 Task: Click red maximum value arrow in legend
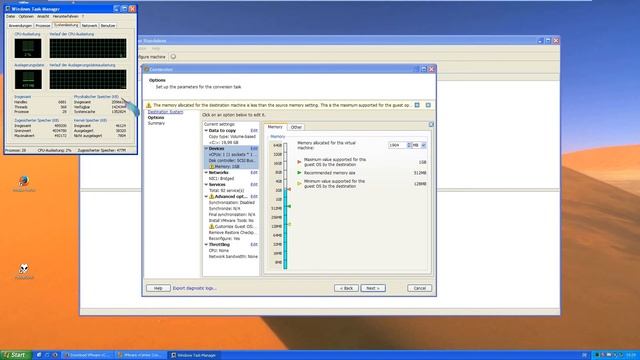(299, 162)
